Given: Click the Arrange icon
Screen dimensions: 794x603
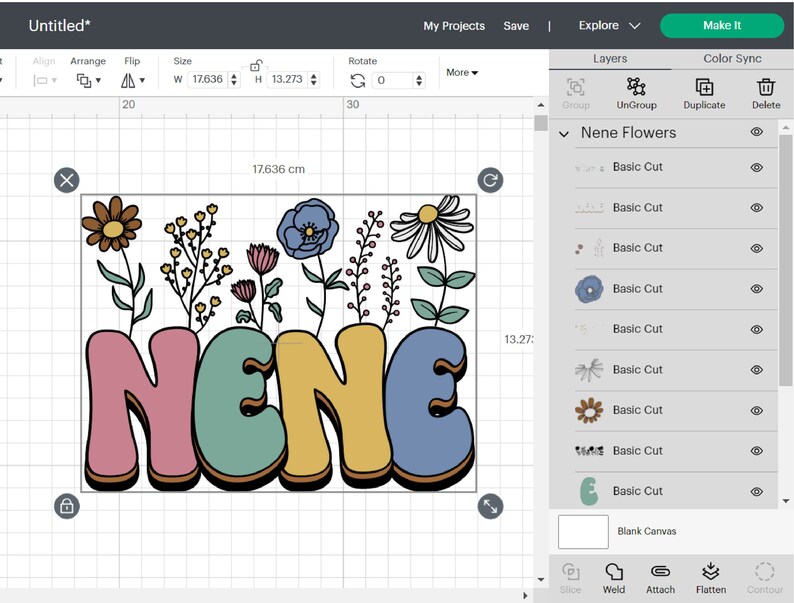Looking at the screenshot, I should tap(84, 80).
